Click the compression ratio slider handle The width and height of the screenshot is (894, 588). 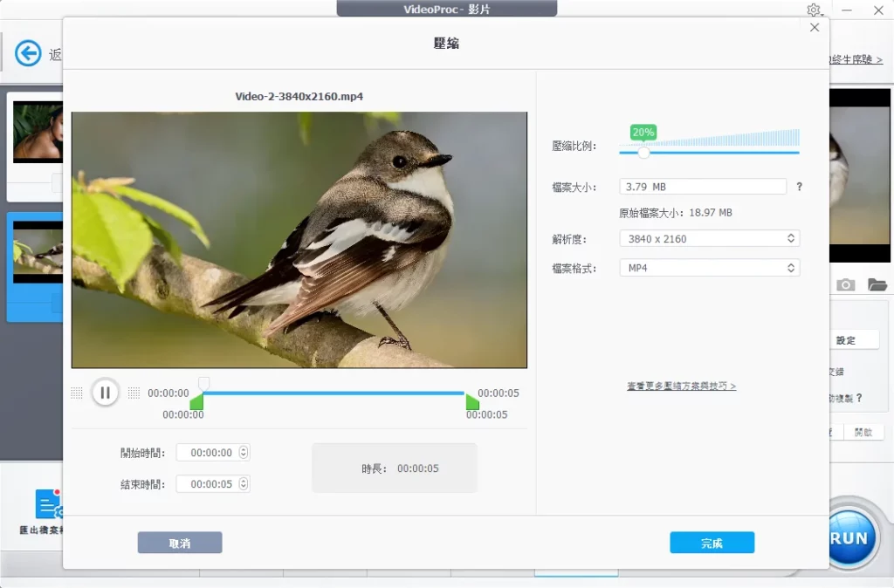[643, 152]
